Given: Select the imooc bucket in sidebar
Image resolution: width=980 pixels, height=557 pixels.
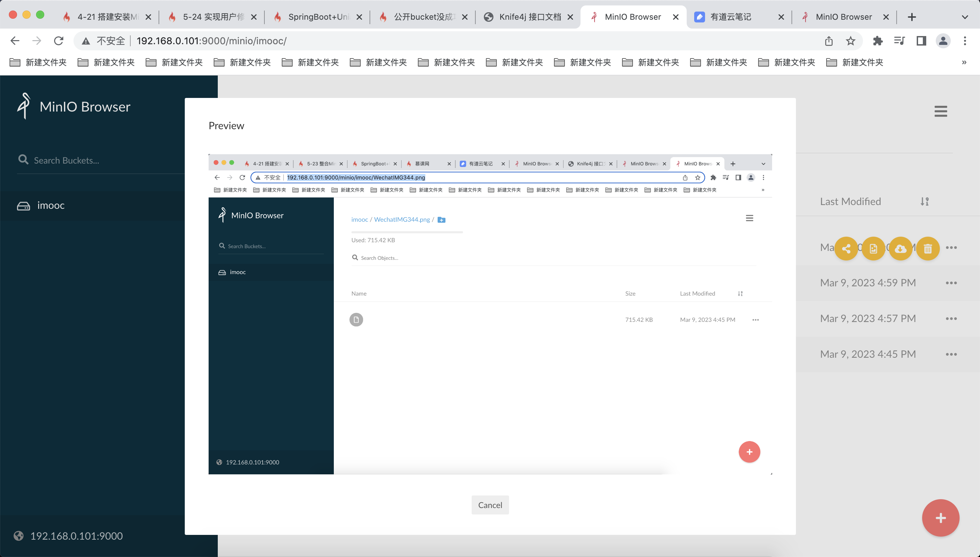Looking at the screenshot, I should [x=92, y=206].
